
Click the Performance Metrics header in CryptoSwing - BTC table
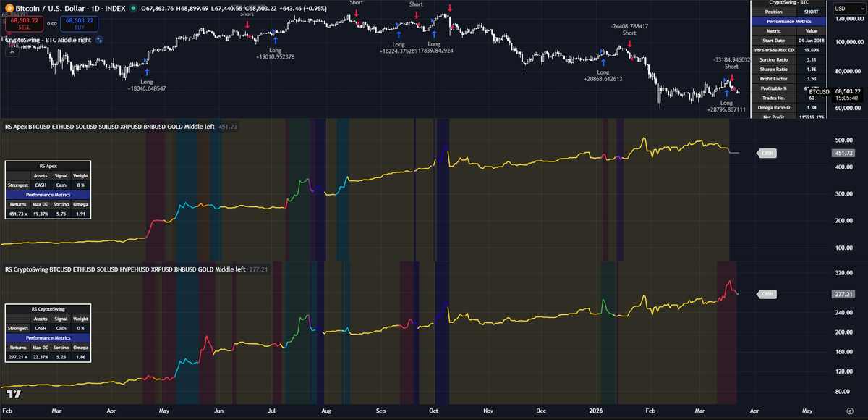click(x=789, y=21)
